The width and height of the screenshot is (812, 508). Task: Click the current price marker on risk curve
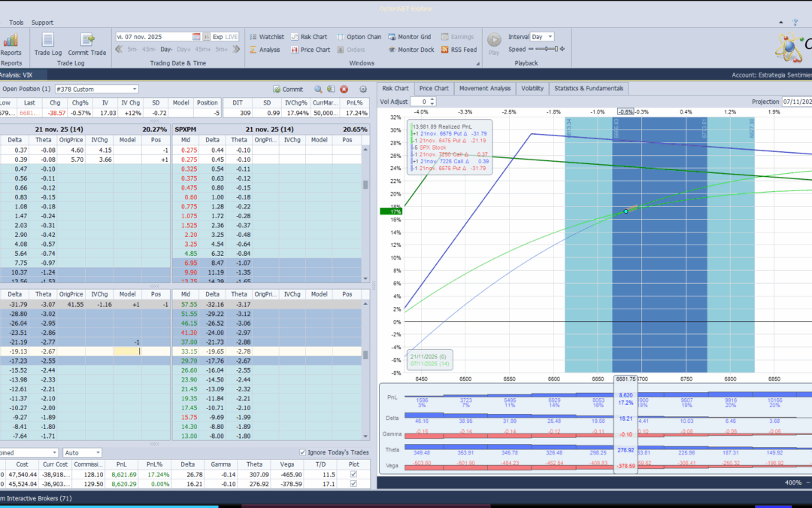click(x=626, y=211)
